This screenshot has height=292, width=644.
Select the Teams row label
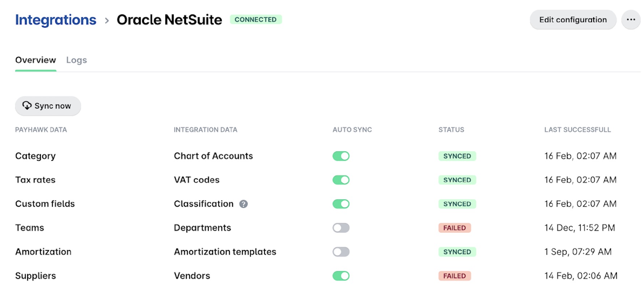(30, 228)
